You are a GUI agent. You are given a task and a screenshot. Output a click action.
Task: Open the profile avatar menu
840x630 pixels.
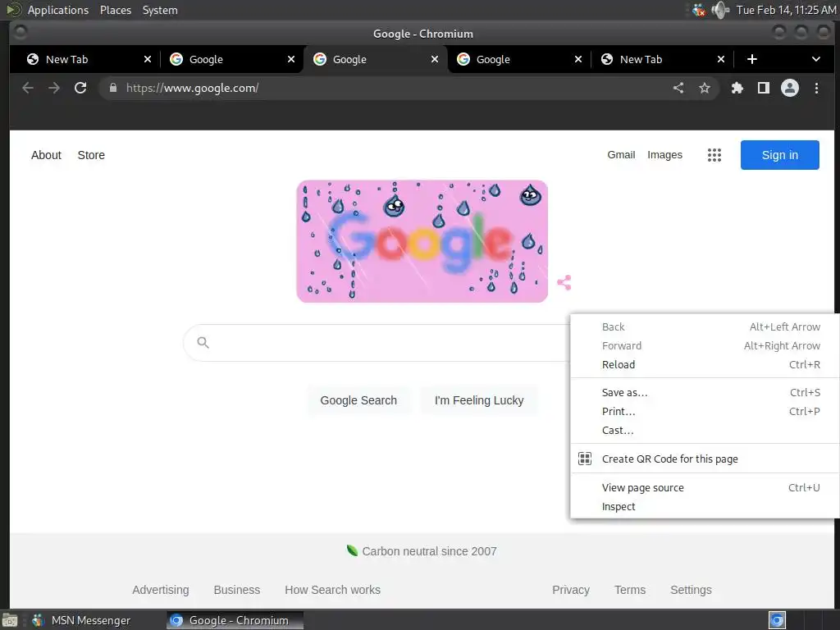pos(790,88)
